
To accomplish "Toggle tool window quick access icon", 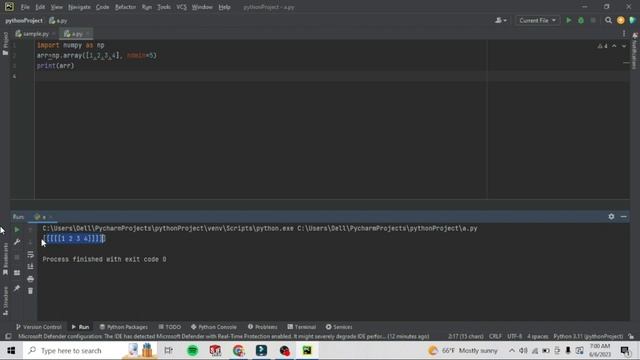I will click(8, 336).
